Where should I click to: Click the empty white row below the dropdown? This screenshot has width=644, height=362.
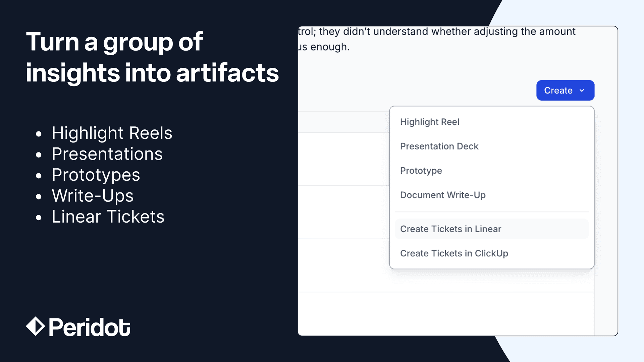446,314
